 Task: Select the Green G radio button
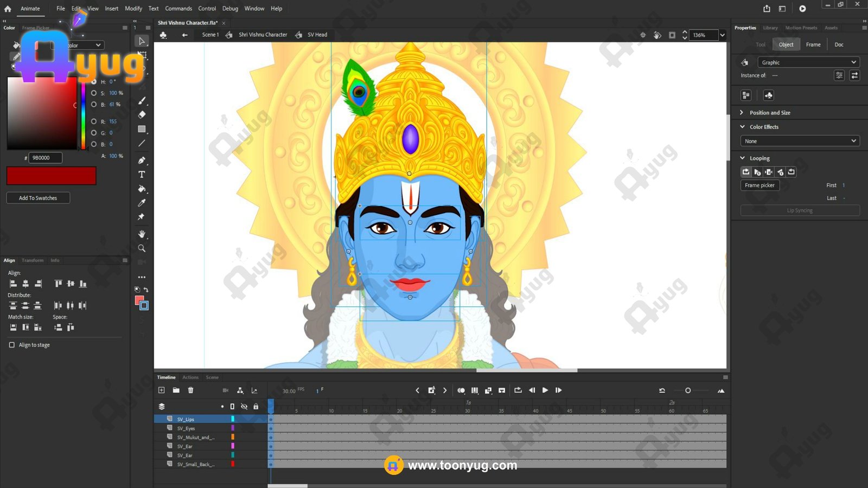94,133
